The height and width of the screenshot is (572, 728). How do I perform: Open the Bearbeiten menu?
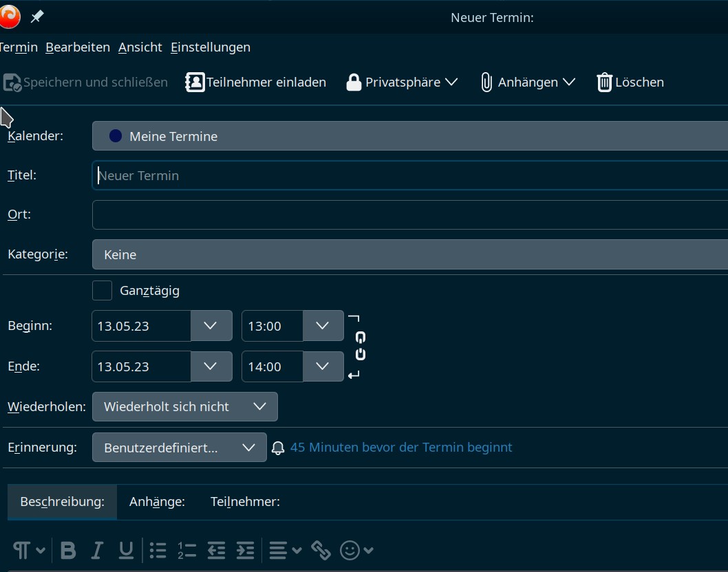click(x=78, y=47)
